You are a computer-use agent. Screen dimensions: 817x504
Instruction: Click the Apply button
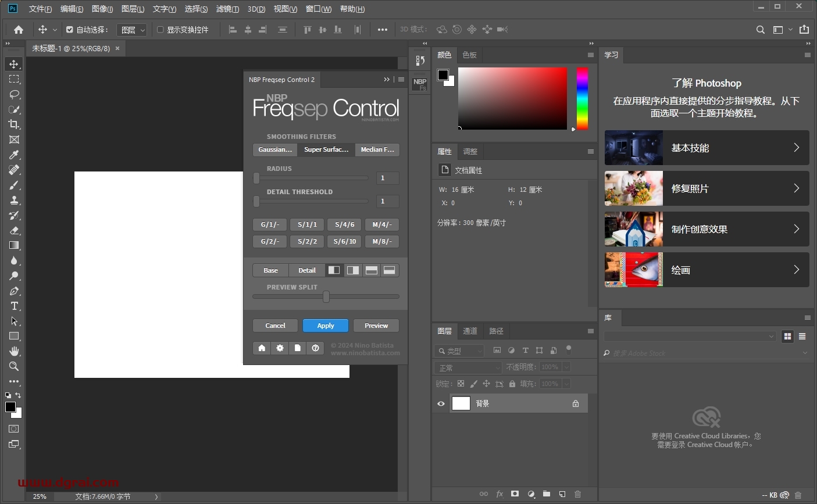click(326, 326)
